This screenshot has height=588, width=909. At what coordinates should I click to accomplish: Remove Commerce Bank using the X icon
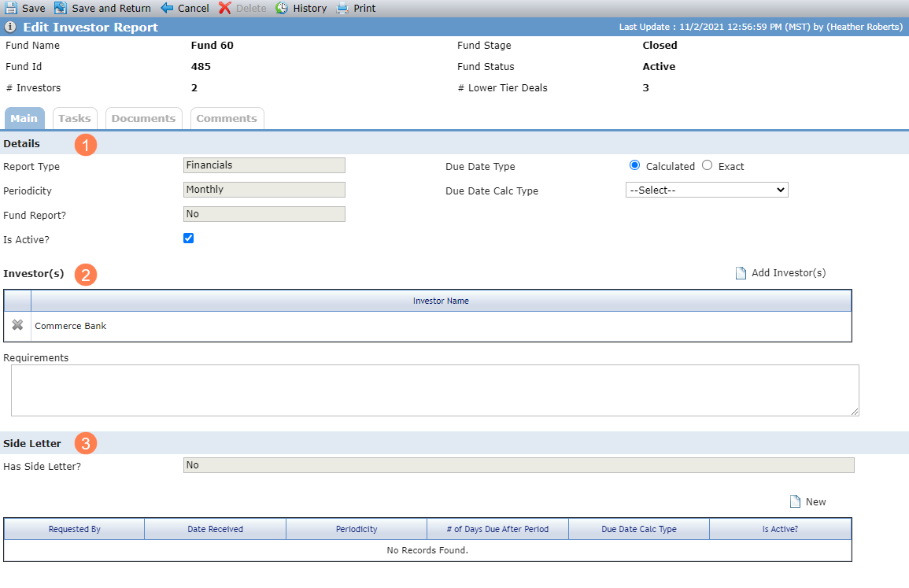(17, 325)
